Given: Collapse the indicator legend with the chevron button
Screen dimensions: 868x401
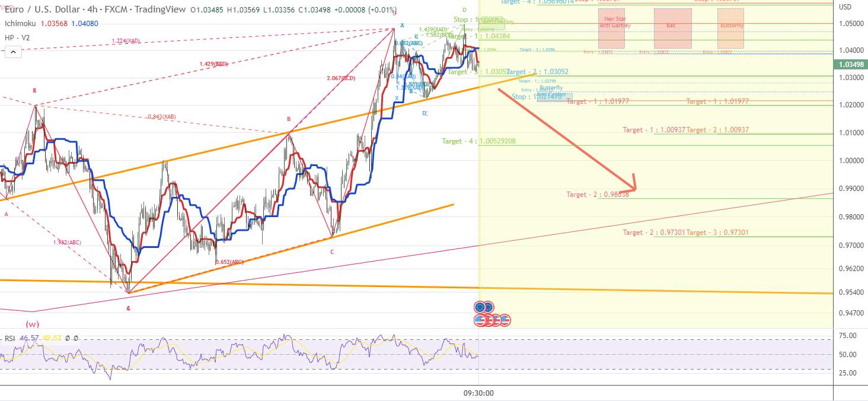Looking at the screenshot, I should (x=13, y=52).
